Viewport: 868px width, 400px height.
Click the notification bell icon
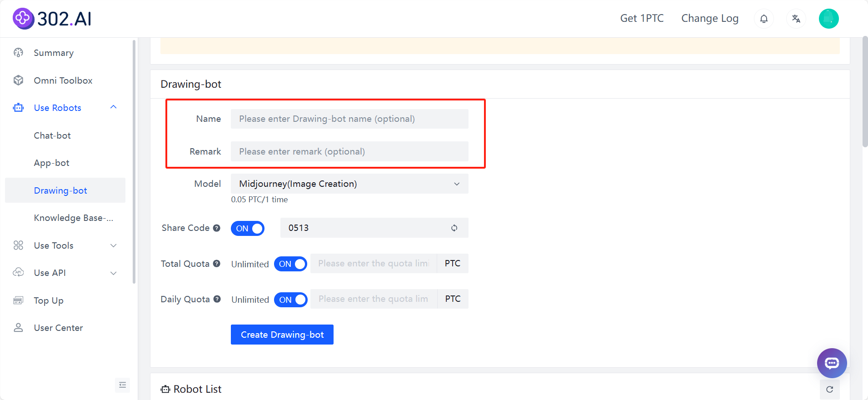(x=764, y=19)
